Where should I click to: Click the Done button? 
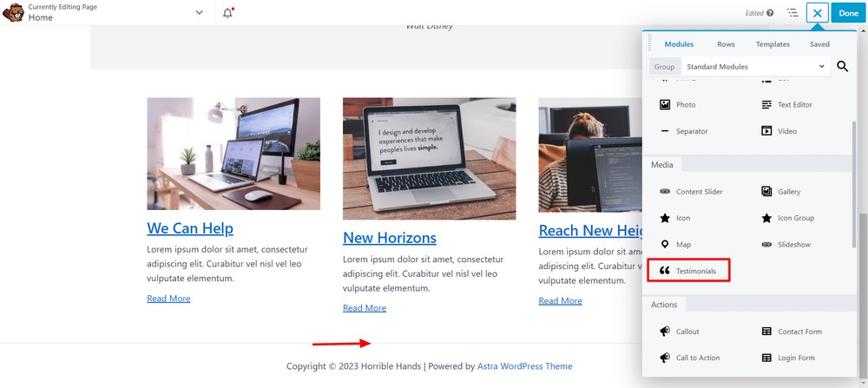pyautogui.click(x=848, y=13)
